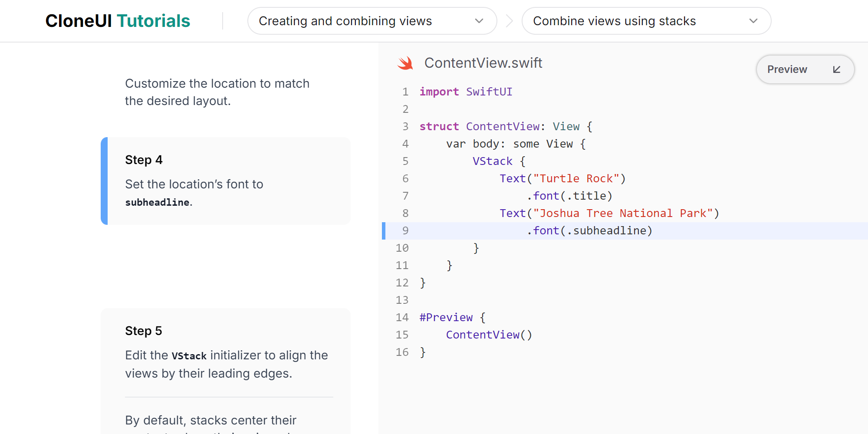Viewport: 868px width, 434px height.
Task: Click the chevron on Combine views using stacks
Action: [x=753, y=21]
